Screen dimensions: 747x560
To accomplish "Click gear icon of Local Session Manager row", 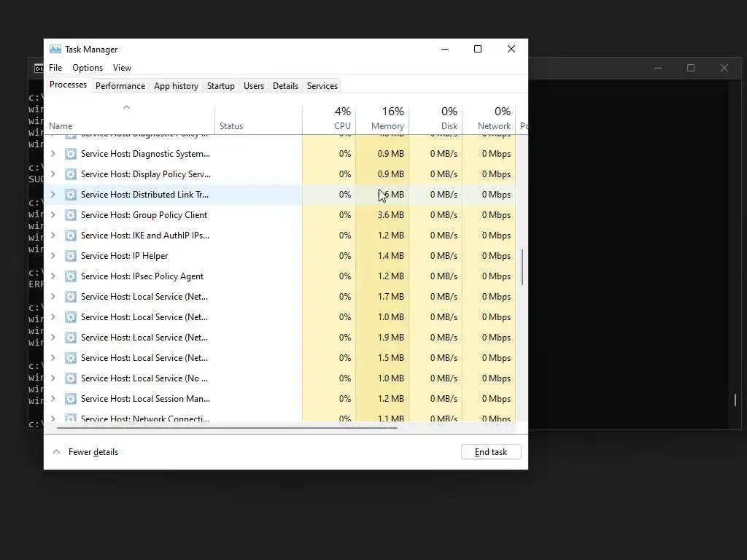I will pos(71,399).
